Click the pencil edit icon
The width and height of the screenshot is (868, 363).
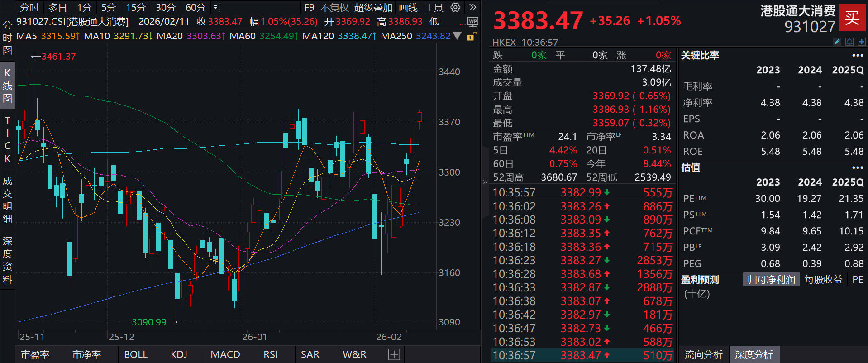[x=837, y=42]
